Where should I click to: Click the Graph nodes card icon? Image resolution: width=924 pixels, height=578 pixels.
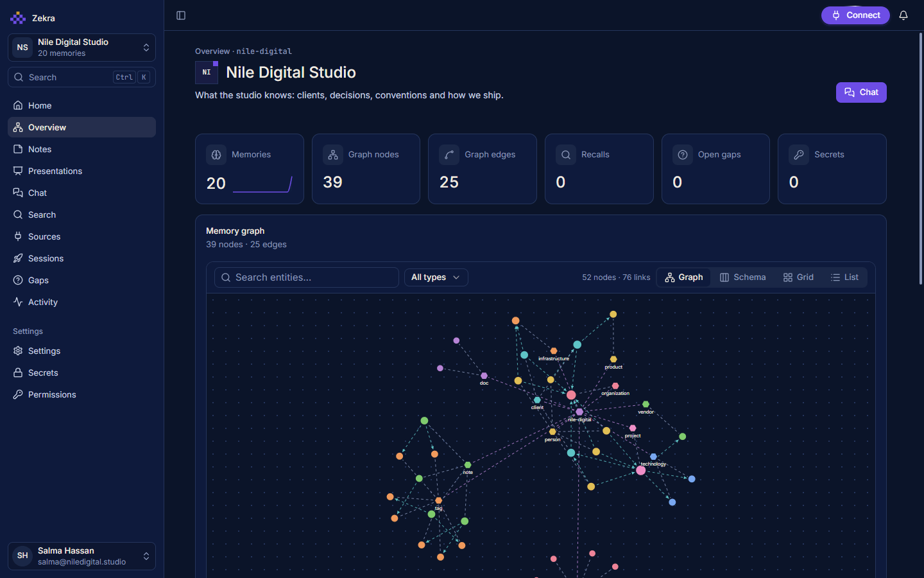point(333,155)
